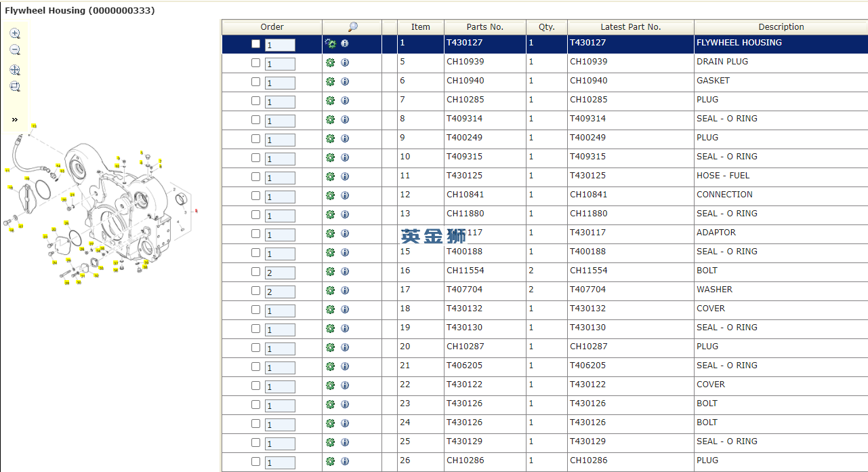Viewport: 868px width, 472px height.
Task: Open info icon in DRAIN PLUG row
Action: pos(345,62)
